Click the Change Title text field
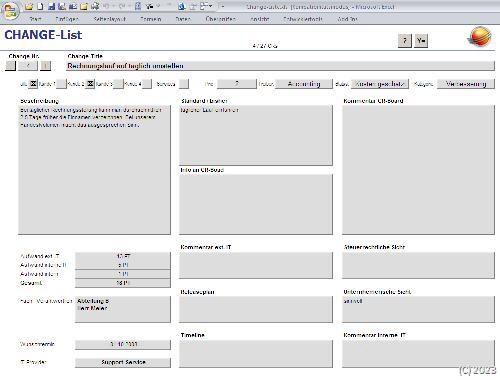 [x=280, y=66]
